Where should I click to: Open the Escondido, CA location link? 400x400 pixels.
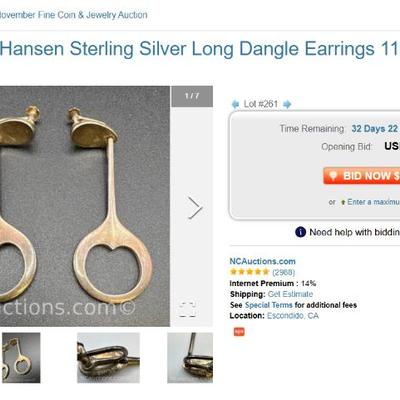(293, 316)
